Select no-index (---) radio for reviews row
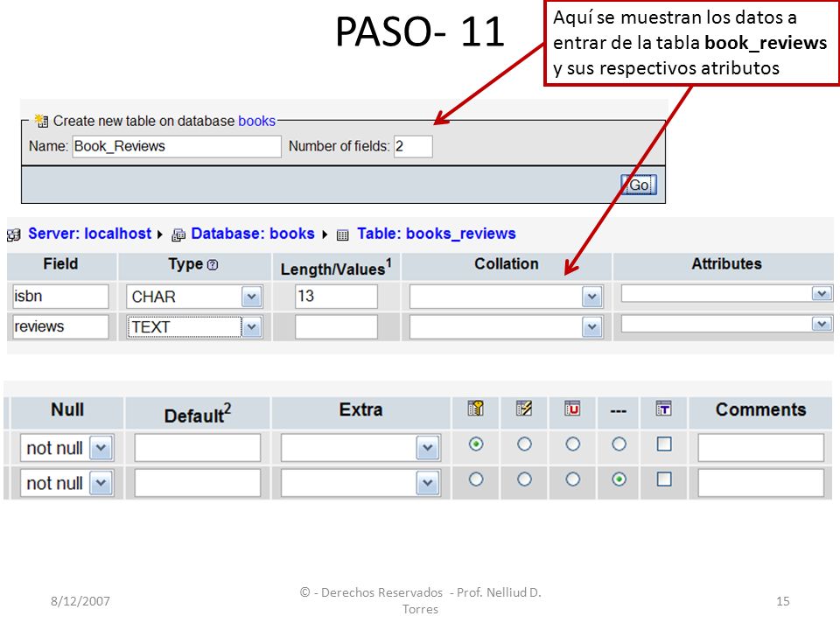 coord(619,479)
